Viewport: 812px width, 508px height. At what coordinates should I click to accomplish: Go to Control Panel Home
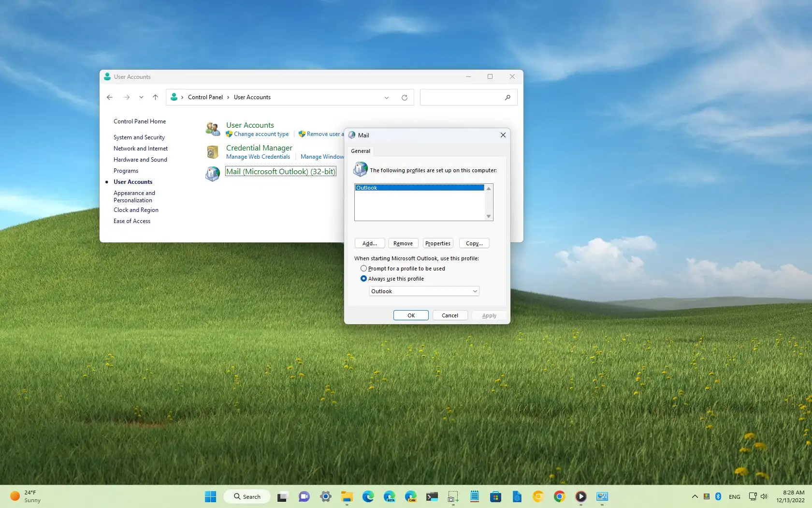tap(140, 121)
